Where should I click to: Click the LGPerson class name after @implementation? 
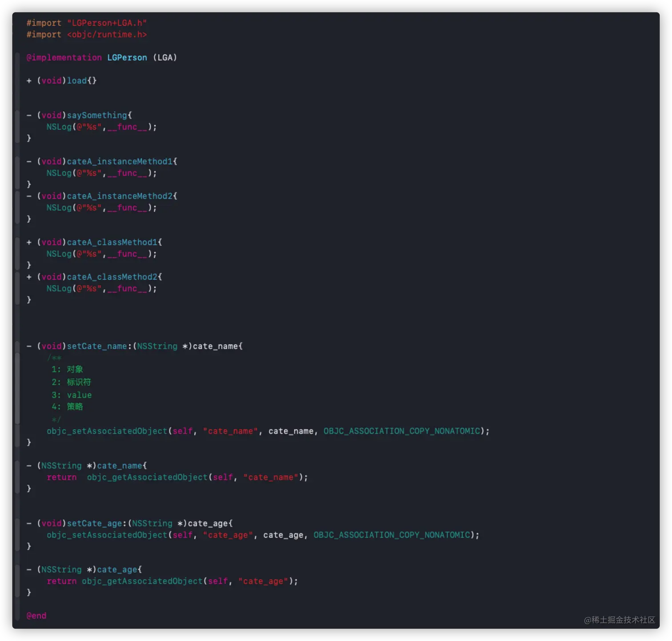pyautogui.click(x=127, y=58)
